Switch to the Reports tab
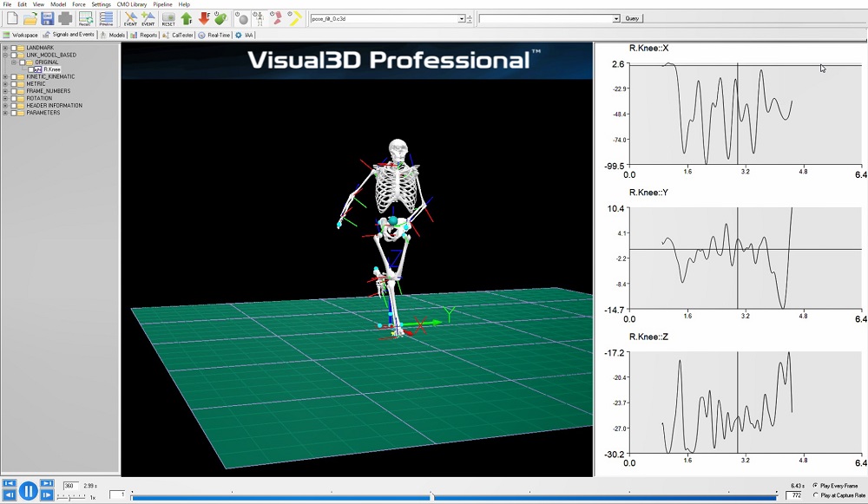This screenshot has height=504, width=868. 144,35
